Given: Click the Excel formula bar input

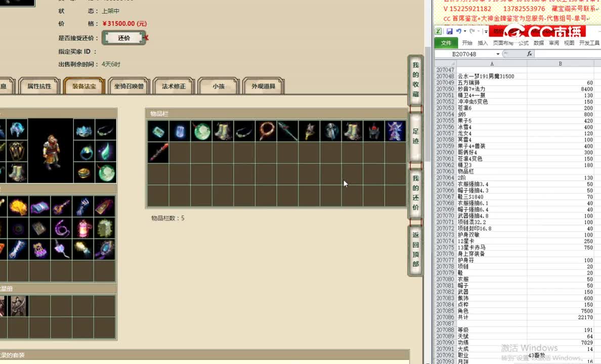Looking at the screenshot, I should coord(568,54).
